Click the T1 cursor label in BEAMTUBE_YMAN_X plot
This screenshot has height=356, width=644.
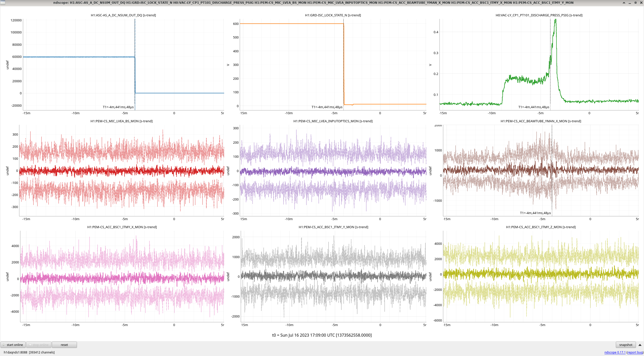coord(535,213)
